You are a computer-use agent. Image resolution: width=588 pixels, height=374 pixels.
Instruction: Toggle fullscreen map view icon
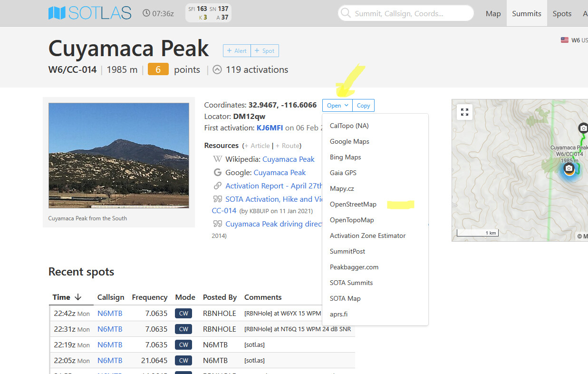(464, 112)
